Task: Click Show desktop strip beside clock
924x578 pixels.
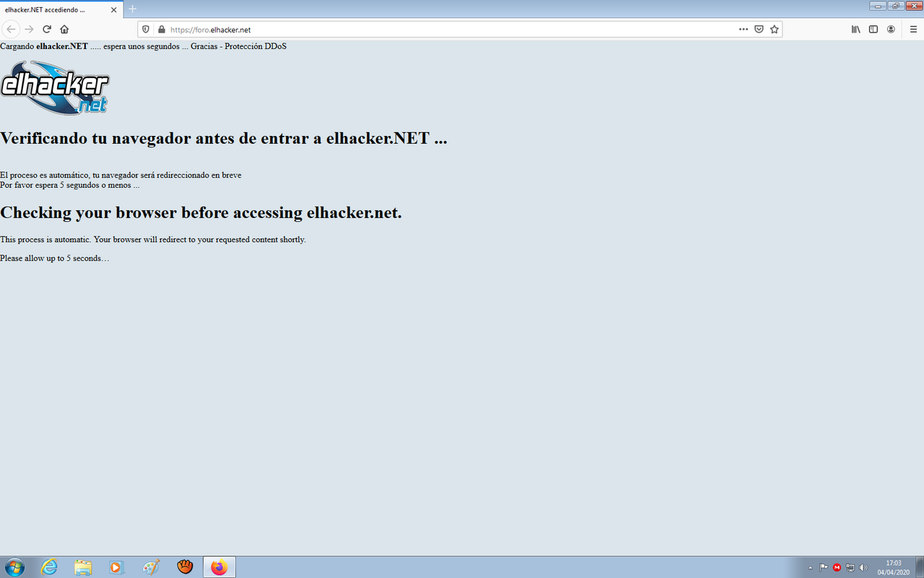Action: 919,567
